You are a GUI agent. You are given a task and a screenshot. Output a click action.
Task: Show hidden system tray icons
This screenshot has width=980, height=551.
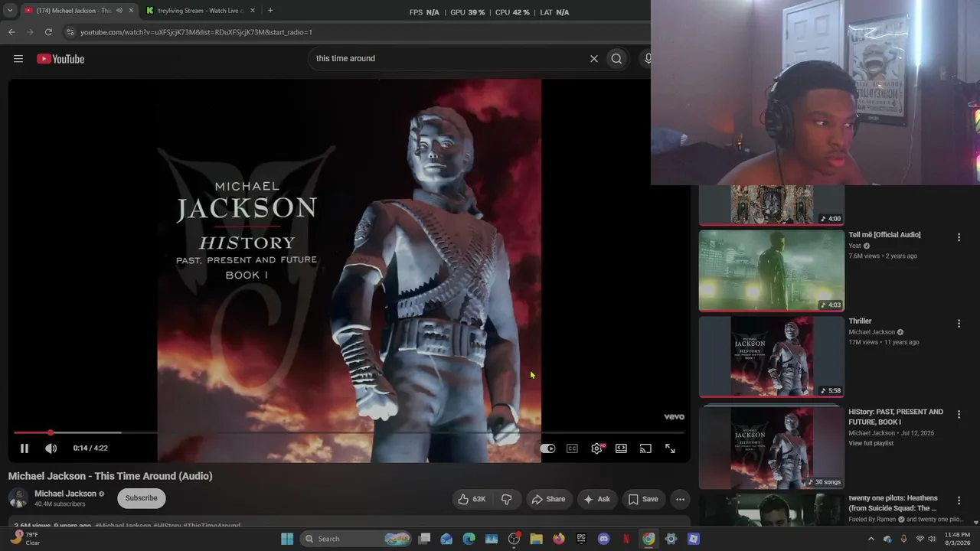click(871, 539)
